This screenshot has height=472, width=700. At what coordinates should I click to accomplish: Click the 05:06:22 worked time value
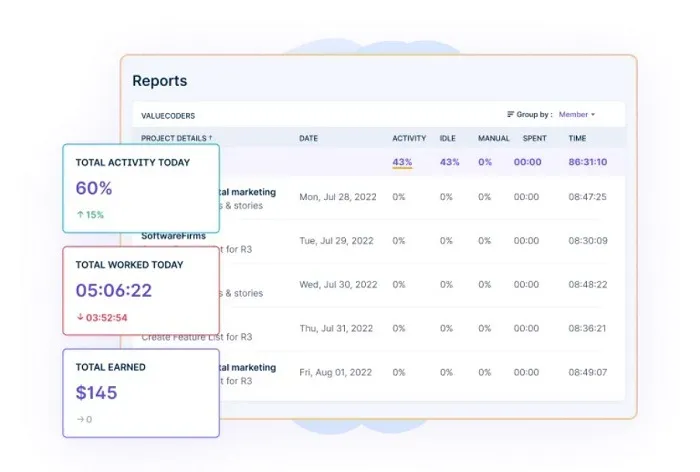click(114, 290)
